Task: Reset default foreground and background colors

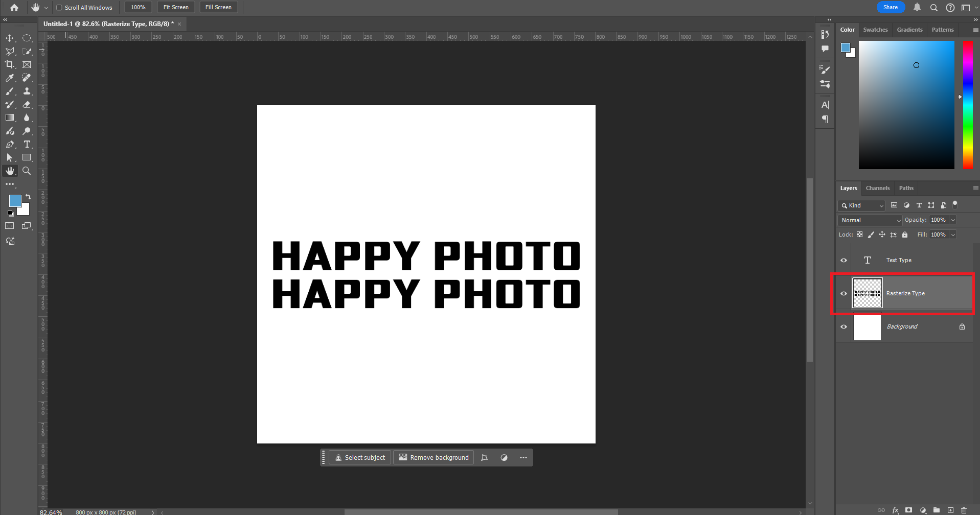Action: 10,214
